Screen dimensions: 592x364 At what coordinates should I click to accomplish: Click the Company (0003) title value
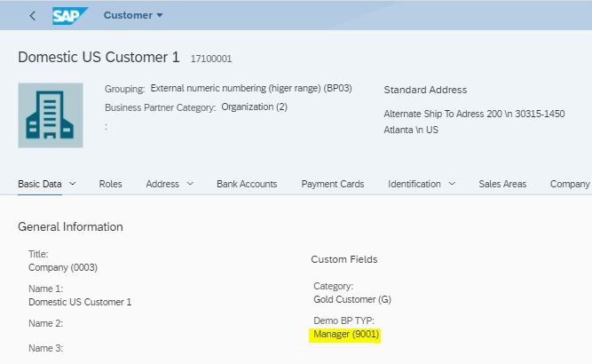coord(63,268)
